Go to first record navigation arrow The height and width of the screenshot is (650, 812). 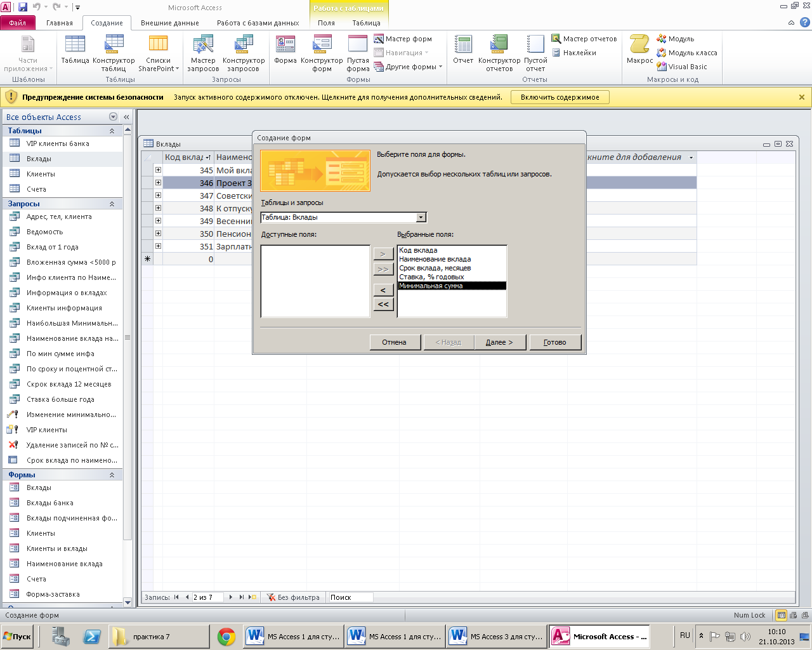click(x=177, y=597)
